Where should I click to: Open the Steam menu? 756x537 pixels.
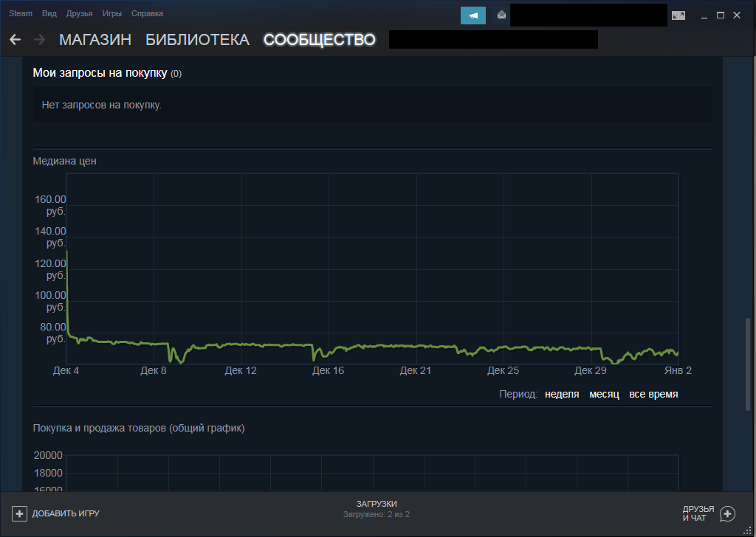click(x=21, y=13)
